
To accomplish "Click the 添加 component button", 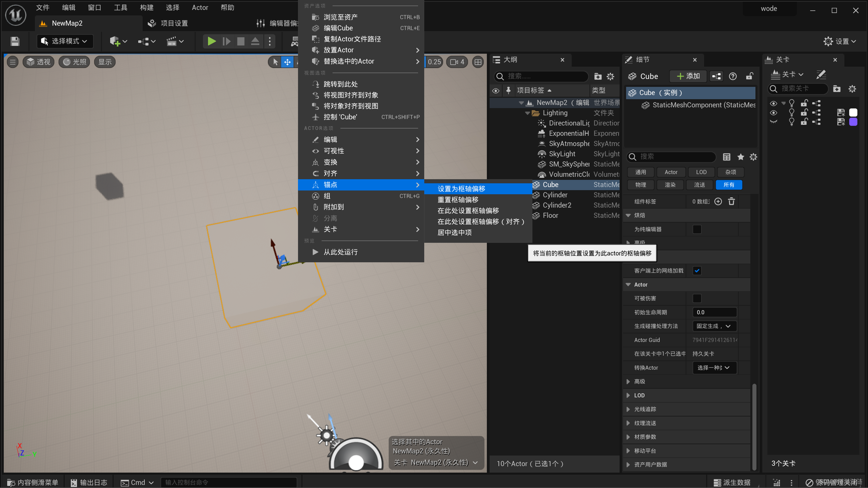I will (x=688, y=76).
